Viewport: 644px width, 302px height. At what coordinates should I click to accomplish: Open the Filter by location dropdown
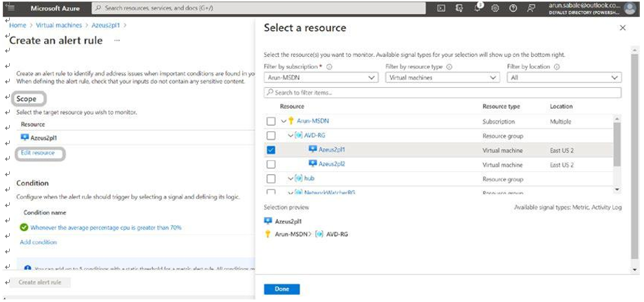(x=564, y=77)
